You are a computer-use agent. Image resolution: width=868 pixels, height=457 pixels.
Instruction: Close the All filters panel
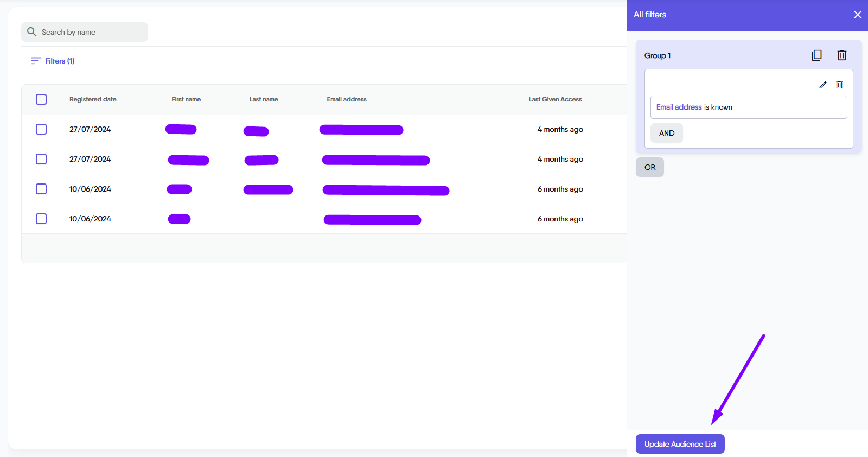coord(857,15)
